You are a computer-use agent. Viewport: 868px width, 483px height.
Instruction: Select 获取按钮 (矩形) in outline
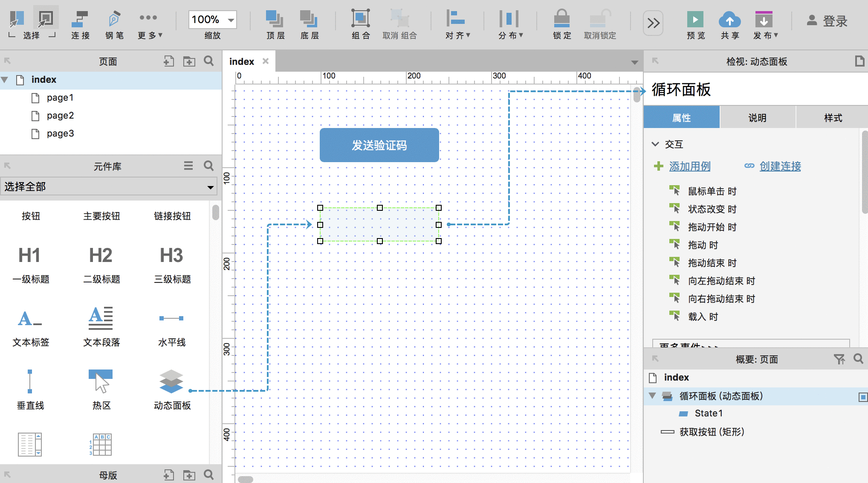[712, 432]
